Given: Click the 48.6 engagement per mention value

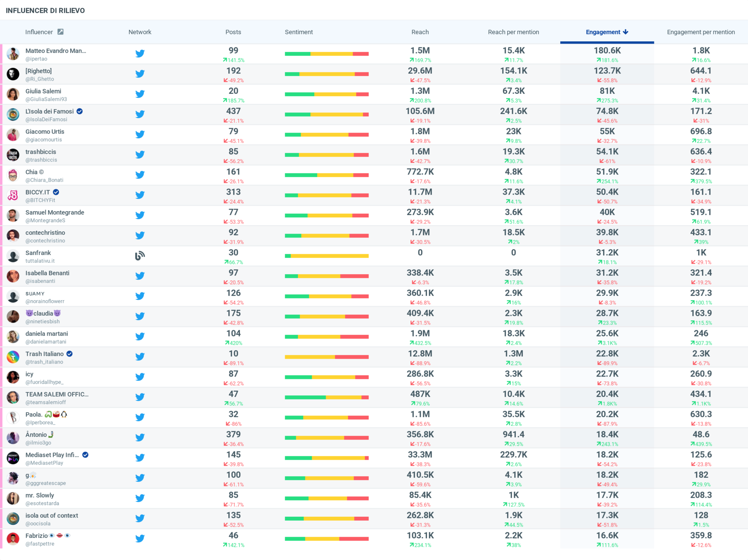Looking at the screenshot, I should click(x=701, y=435).
